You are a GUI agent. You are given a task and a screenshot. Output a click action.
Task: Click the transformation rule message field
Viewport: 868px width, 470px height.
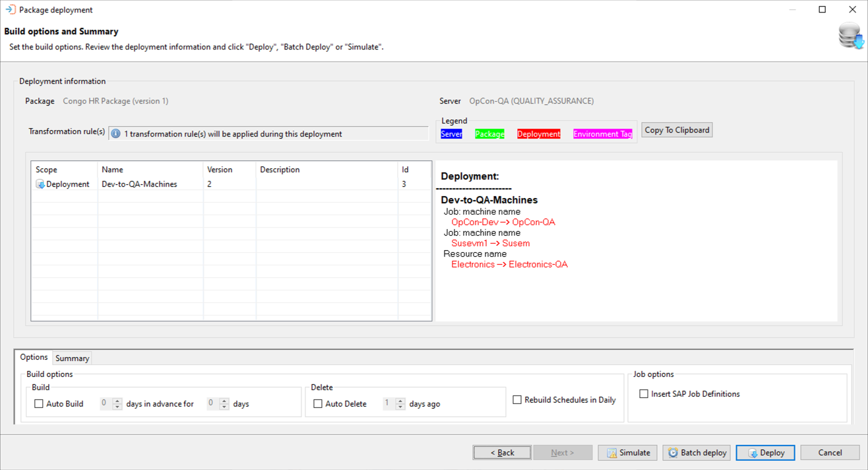click(268, 134)
